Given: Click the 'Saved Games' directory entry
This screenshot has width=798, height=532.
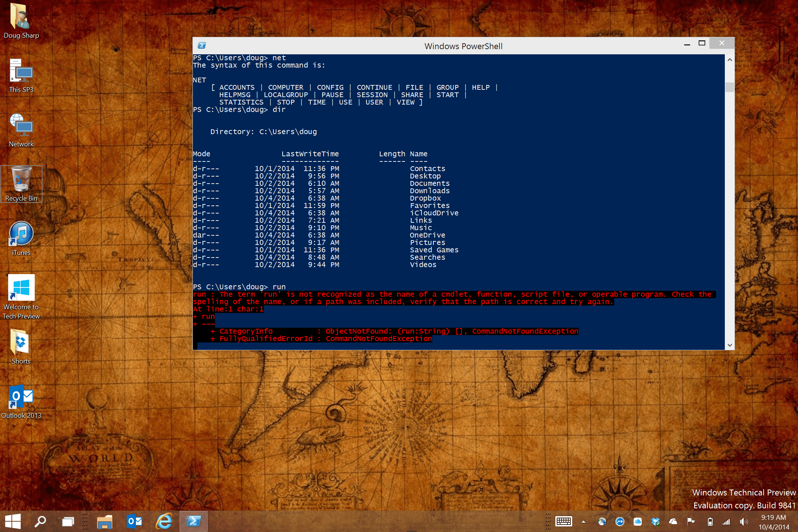Looking at the screenshot, I should click(434, 250).
